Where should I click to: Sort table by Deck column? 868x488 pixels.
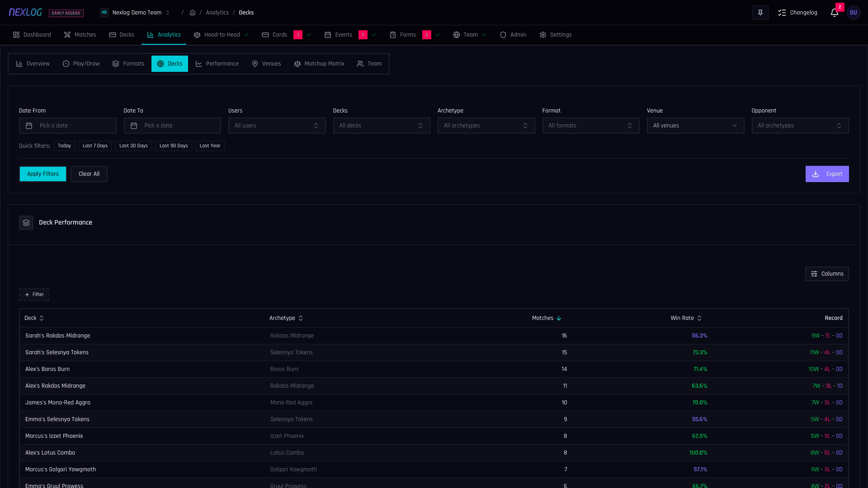point(34,318)
